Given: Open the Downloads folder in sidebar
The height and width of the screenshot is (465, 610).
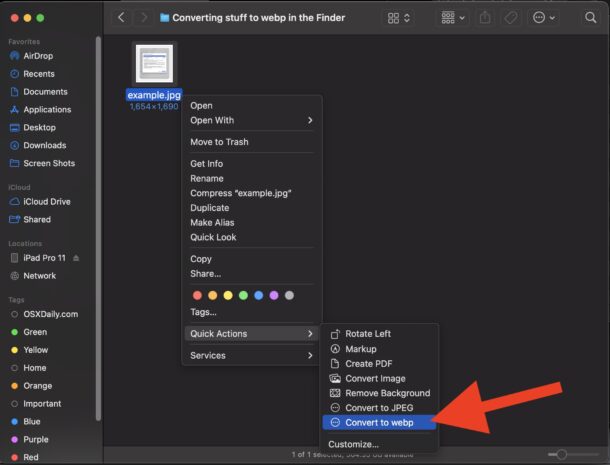Looking at the screenshot, I should pos(44,145).
